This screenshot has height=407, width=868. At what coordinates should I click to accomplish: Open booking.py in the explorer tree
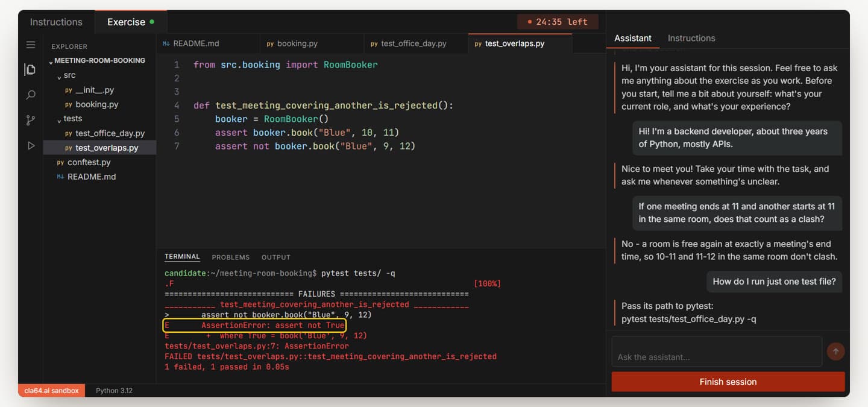96,104
